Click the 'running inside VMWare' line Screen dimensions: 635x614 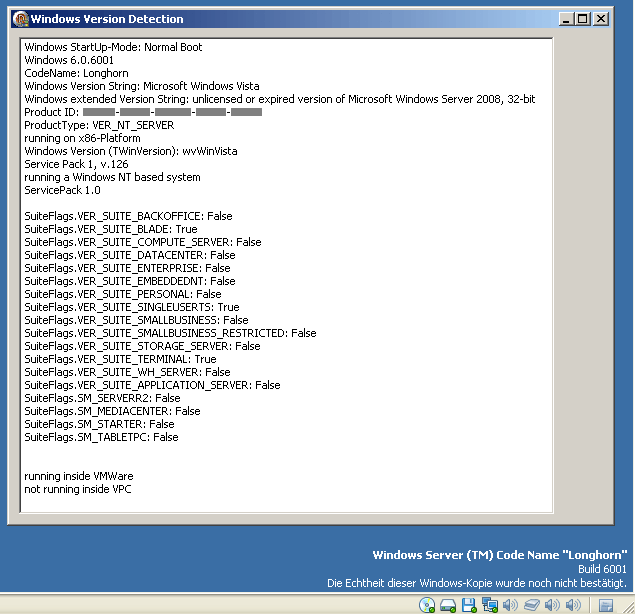(79, 476)
